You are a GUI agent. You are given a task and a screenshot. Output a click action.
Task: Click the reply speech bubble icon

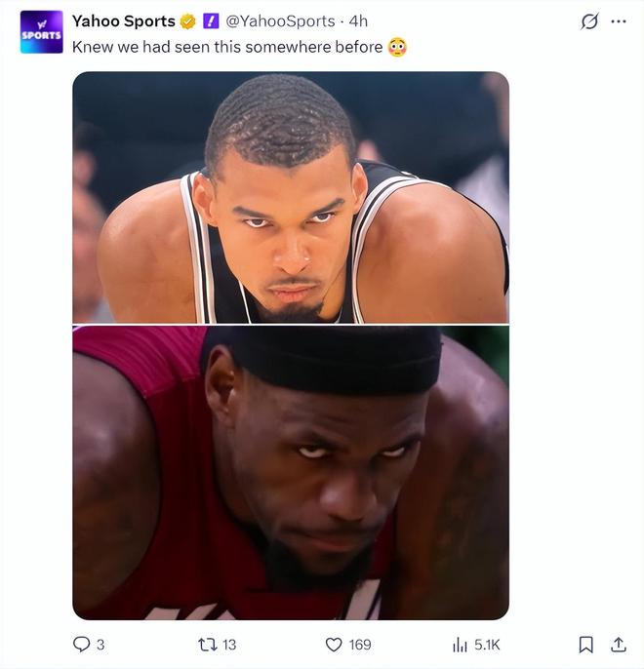[81, 645]
